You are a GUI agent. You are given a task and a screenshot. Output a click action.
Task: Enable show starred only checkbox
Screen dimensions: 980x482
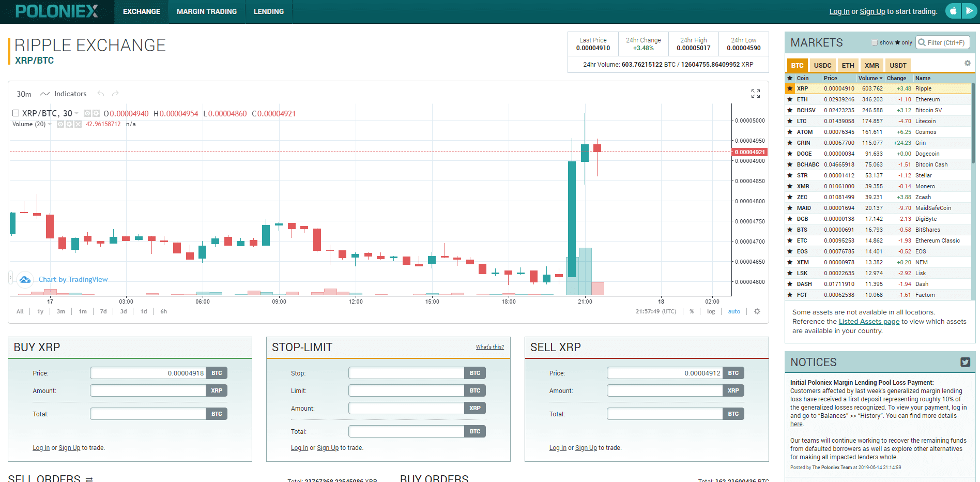coord(875,42)
